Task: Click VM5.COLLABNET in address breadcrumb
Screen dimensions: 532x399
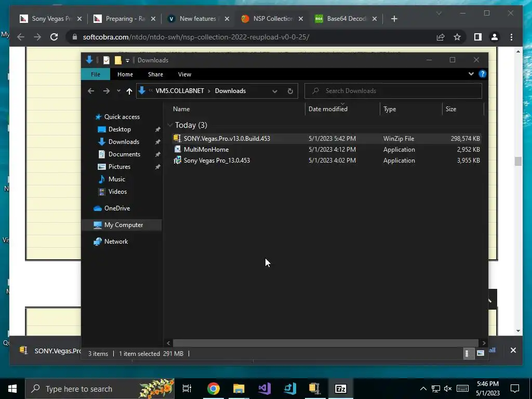Action: click(180, 91)
